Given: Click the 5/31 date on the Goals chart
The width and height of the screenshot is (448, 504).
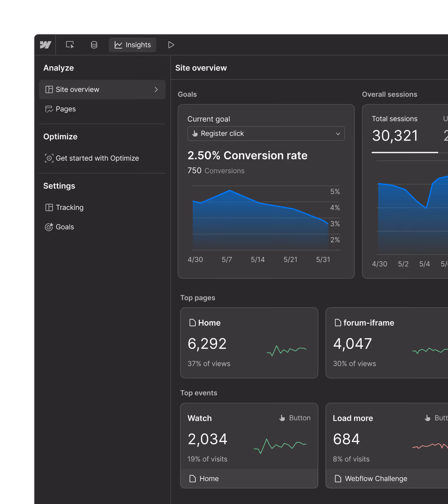Looking at the screenshot, I should point(323,259).
